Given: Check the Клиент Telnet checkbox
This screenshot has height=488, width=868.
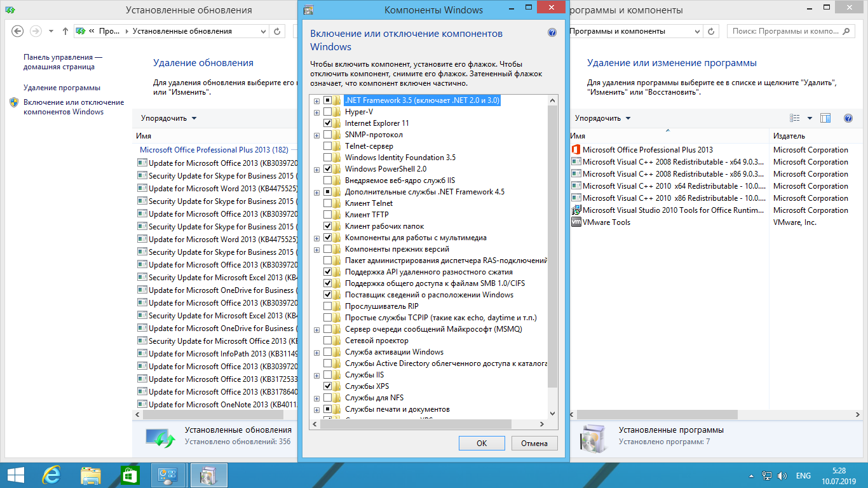Looking at the screenshot, I should (x=327, y=203).
